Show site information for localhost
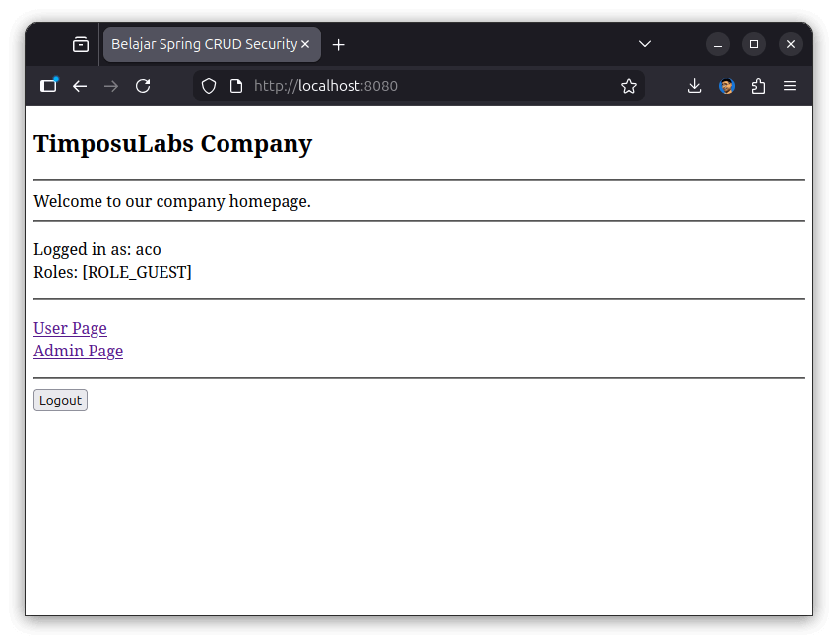The width and height of the screenshot is (838, 644). pyautogui.click(x=236, y=86)
